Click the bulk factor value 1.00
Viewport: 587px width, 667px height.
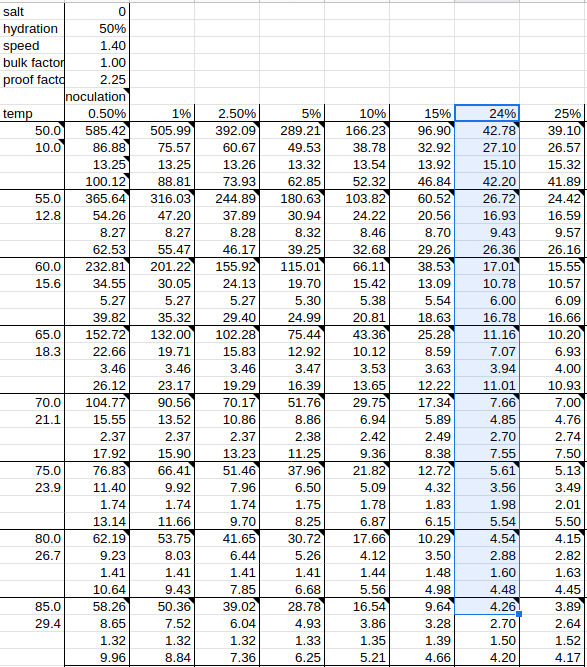pyautogui.click(x=97, y=63)
